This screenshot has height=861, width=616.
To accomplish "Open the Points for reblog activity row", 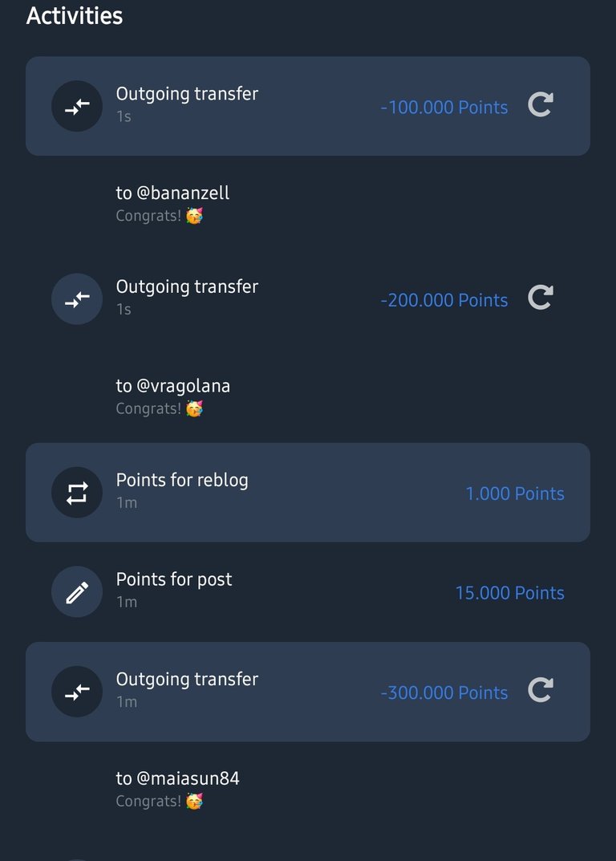I will 308,493.
